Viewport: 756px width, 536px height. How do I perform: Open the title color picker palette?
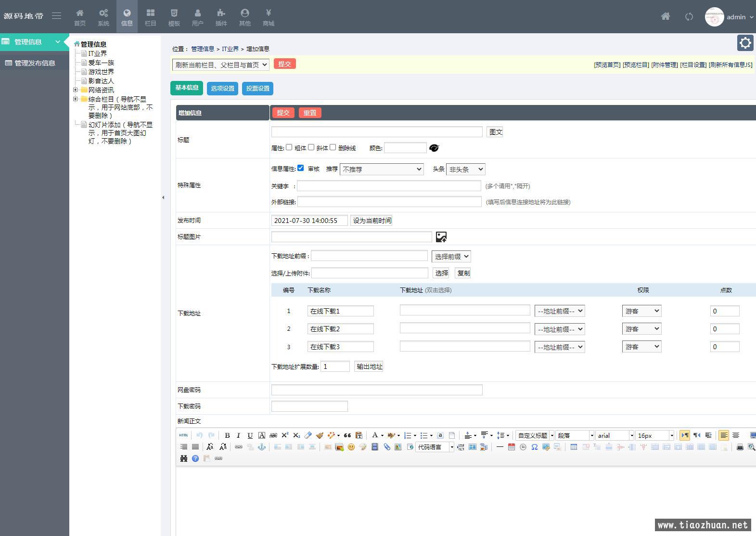pos(434,148)
